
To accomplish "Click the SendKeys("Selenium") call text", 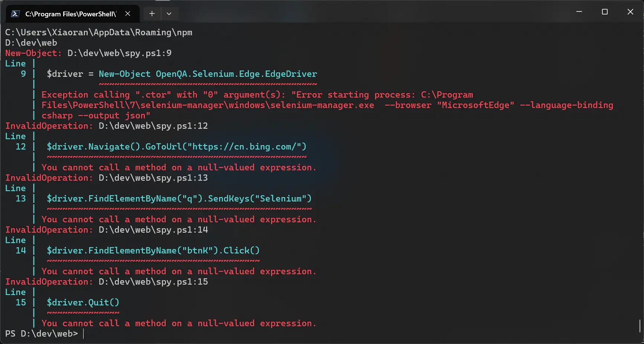I will pyautogui.click(x=259, y=199).
